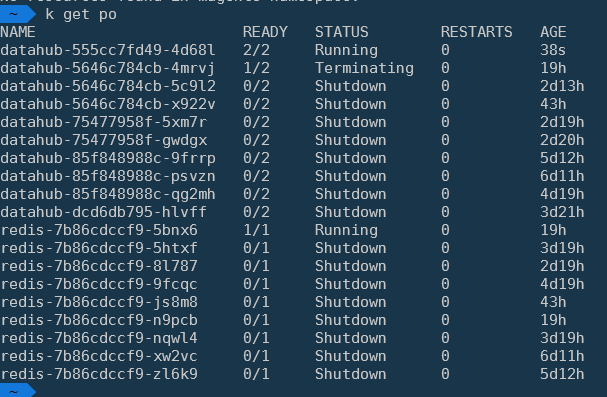Select pod name redis-7b86cdccf9-5bnx6
This screenshot has height=397, width=607.
[x=99, y=230]
